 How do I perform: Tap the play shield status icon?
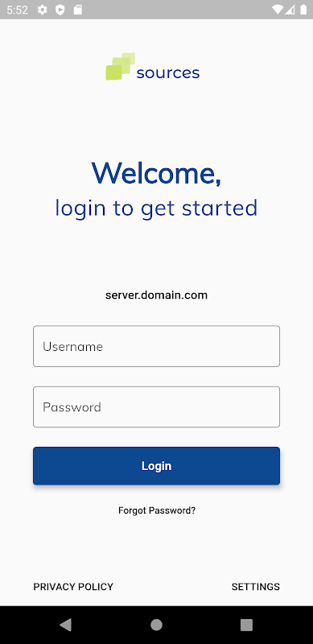pyautogui.click(x=60, y=10)
